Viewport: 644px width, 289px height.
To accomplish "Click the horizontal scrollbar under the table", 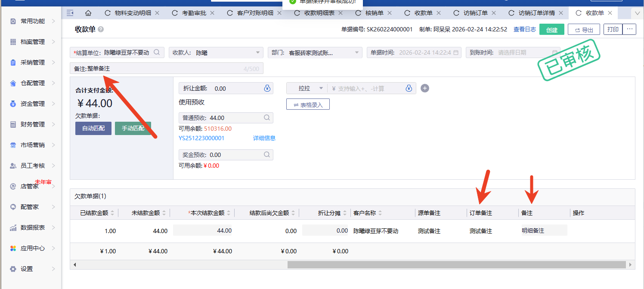I will pyautogui.click(x=456, y=264).
